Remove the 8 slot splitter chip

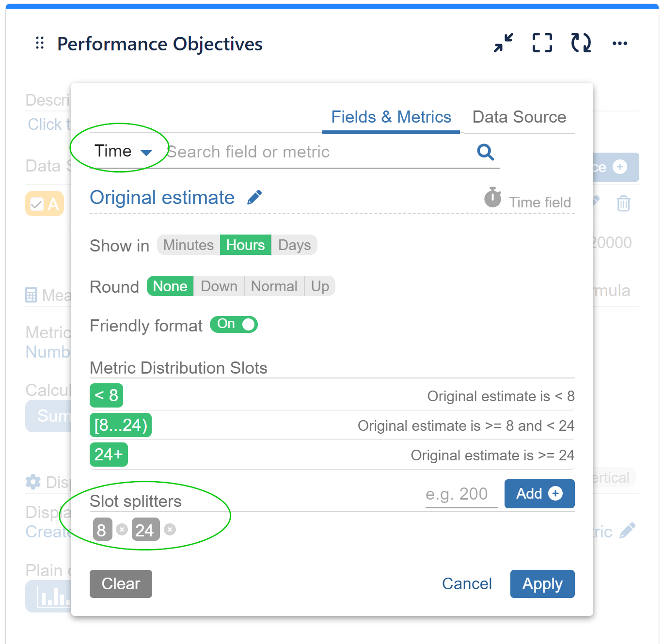pyautogui.click(x=123, y=530)
